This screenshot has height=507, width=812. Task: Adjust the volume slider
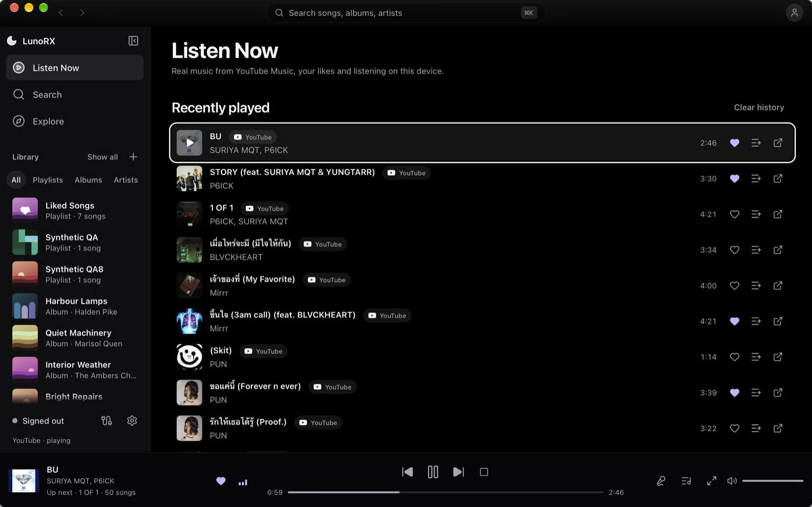click(x=773, y=481)
